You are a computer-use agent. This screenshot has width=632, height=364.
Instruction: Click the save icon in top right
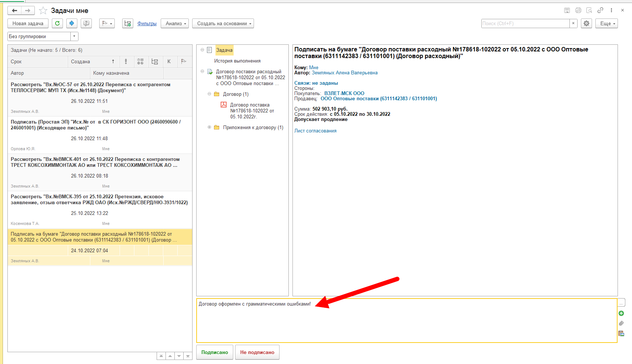[x=567, y=10]
